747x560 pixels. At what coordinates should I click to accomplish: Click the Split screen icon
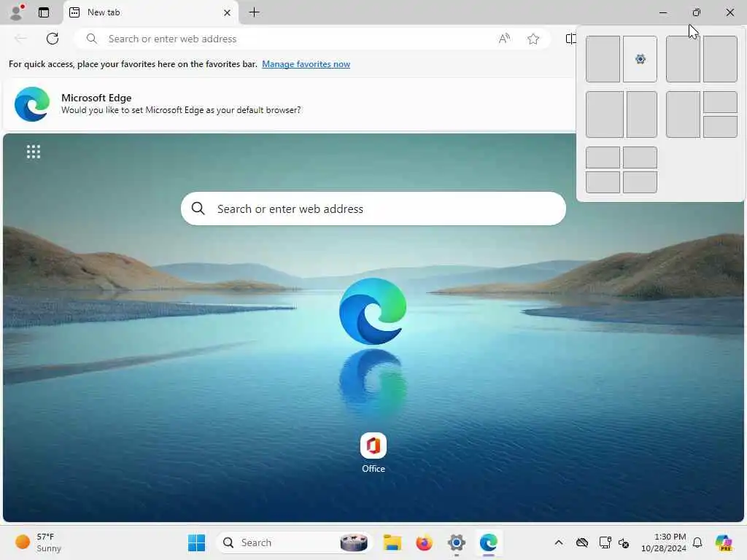pyautogui.click(x=570, y=39)
